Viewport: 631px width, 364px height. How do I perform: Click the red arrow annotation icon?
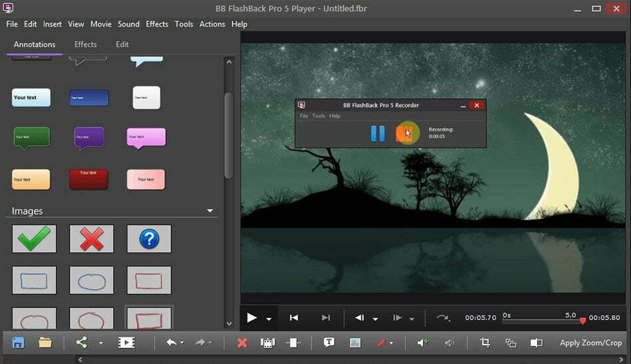click(381, 343)
